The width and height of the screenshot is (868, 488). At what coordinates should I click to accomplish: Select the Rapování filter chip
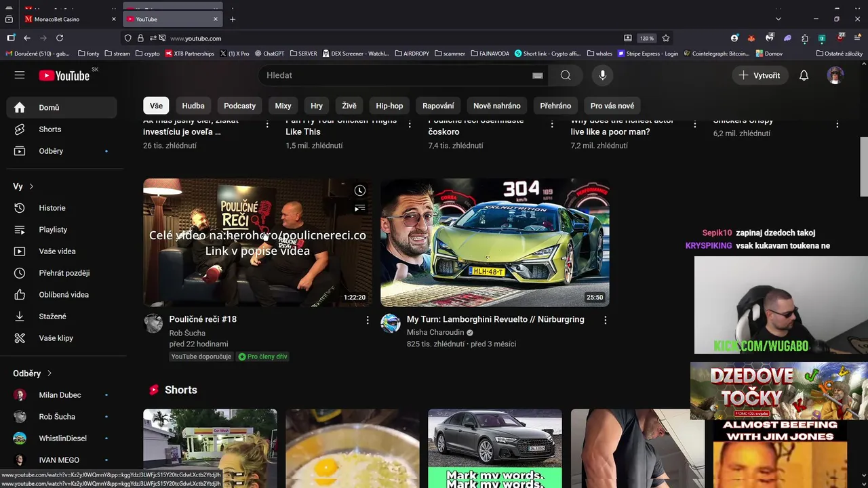point(438,106)
